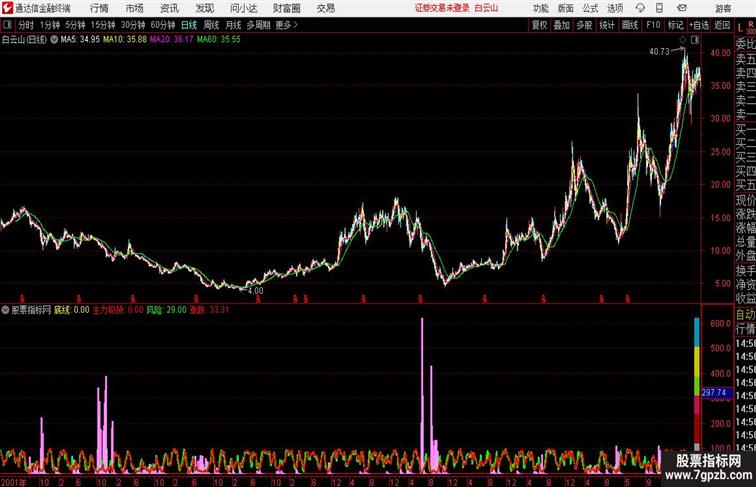756x487 pixels.
Task: Click the 底线: 0.00 indicator value
Action: 71,310
